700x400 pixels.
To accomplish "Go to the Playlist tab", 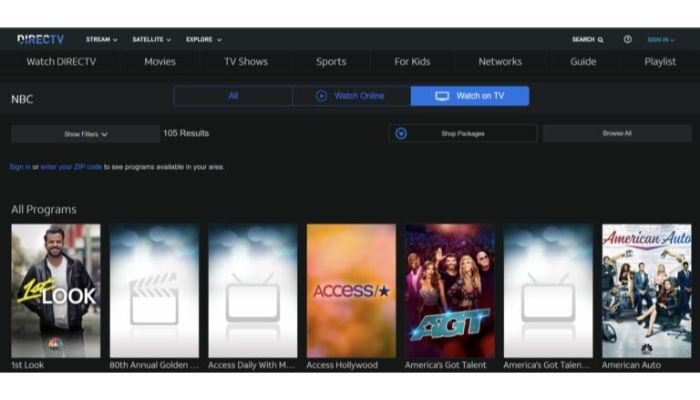I will tap(660, 62).
